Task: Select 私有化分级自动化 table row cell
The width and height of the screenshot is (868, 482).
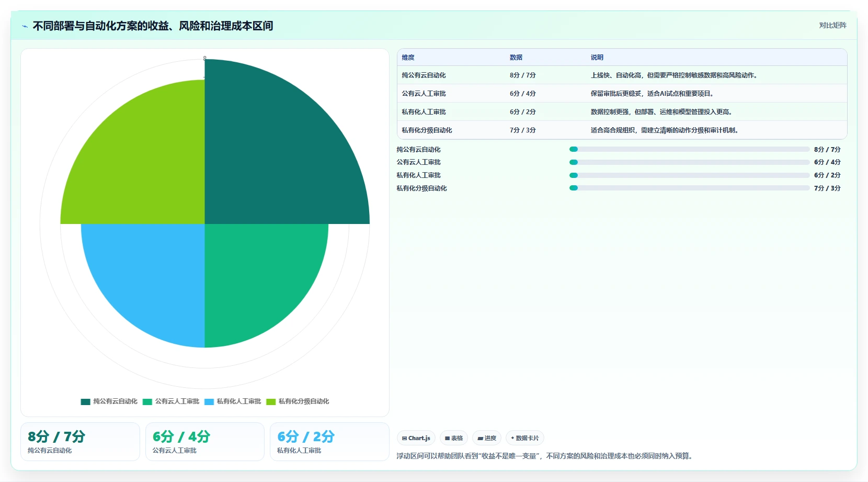Action: [427, 130]
